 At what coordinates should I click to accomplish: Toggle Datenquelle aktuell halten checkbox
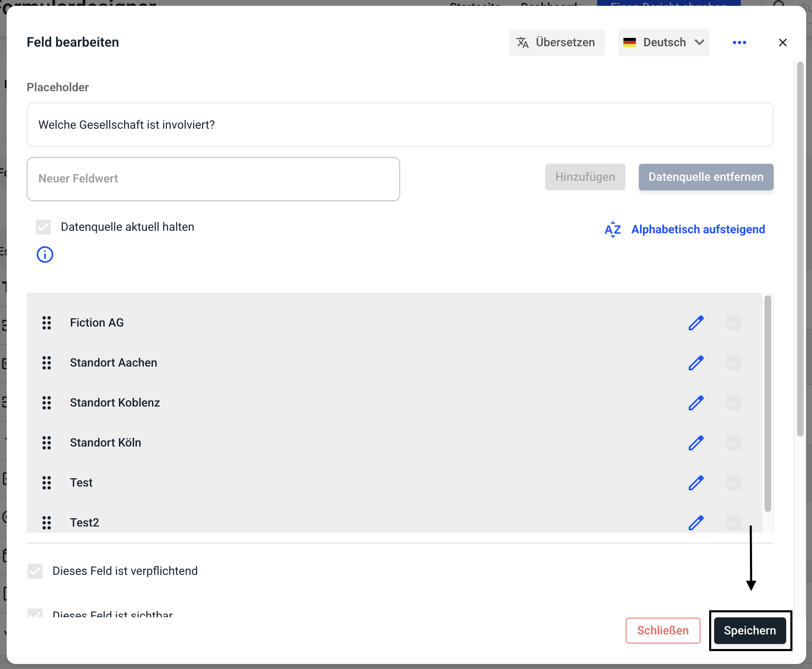(43, 227)
